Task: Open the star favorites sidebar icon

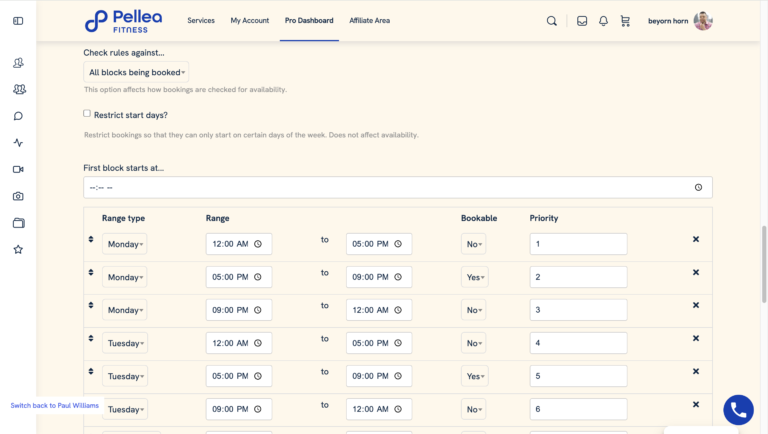Action: pos(18,249)
